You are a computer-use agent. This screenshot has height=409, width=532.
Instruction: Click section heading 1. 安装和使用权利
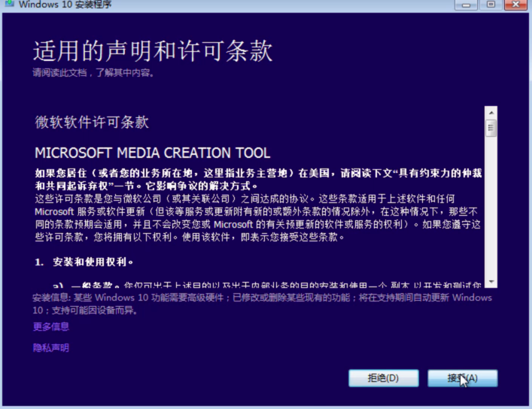(84, 262)
